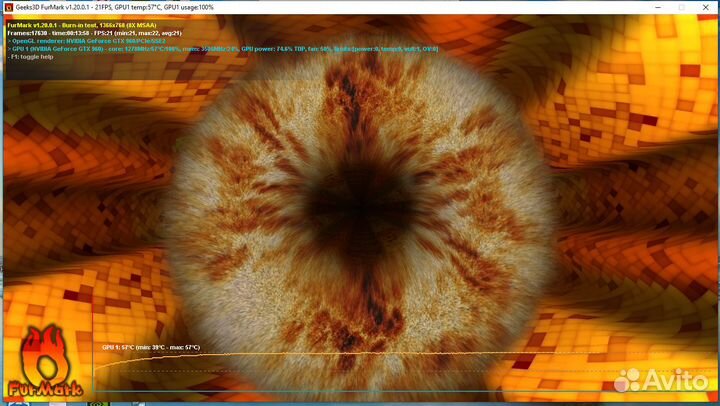
Task: Click the 'Burn-in test, 1366x768' overlay line
Action: tap(82, 25)
